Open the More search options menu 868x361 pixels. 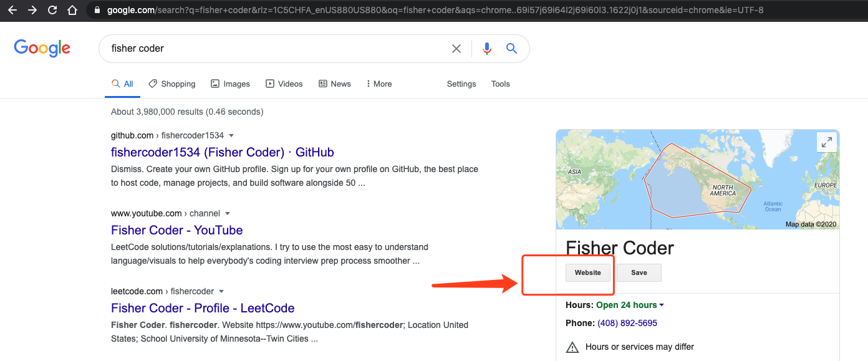[379, 84]
